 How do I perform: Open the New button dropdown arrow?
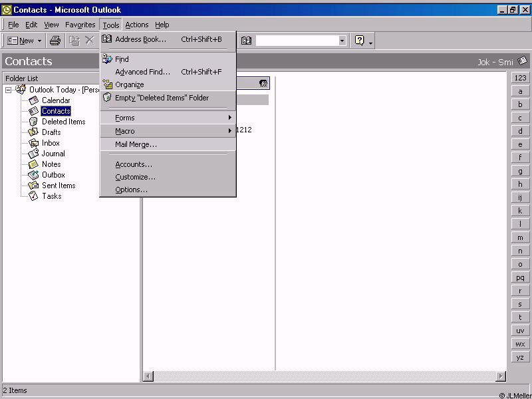tap(39, 41)
